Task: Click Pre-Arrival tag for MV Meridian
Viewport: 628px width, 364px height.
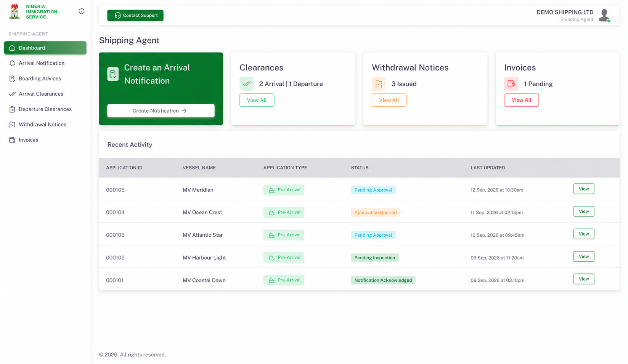Action: click(x=284, y=190)
